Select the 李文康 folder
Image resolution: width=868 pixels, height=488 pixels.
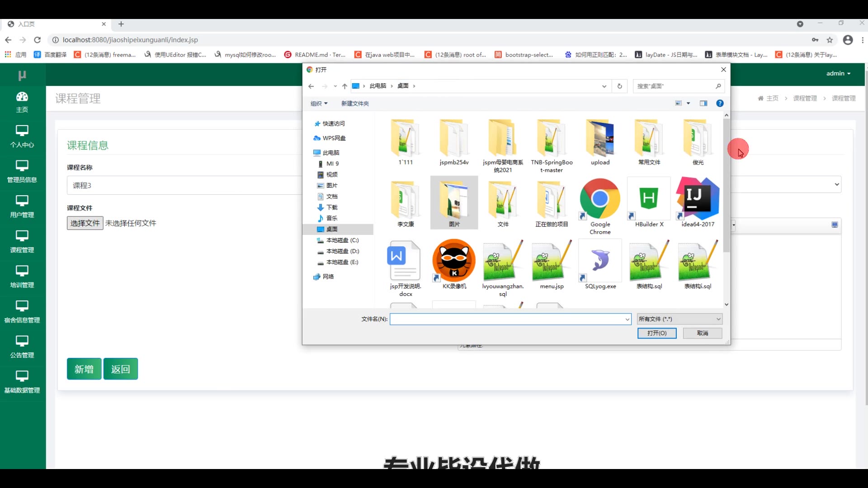click(x=405, y=203)
